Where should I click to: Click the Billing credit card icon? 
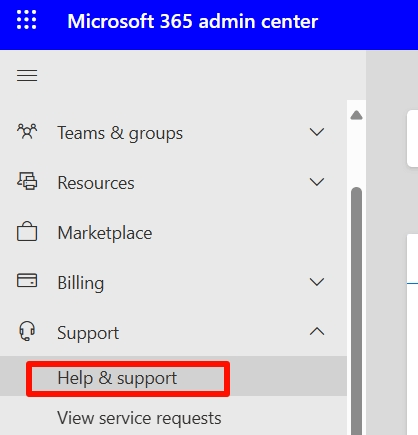pos(27,281)
